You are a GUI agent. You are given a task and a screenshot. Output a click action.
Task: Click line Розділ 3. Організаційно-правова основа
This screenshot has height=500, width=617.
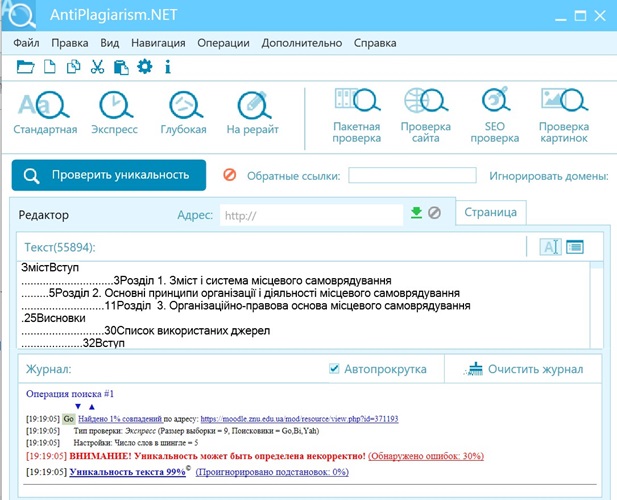pyautogui.click(x=246, y=306)
